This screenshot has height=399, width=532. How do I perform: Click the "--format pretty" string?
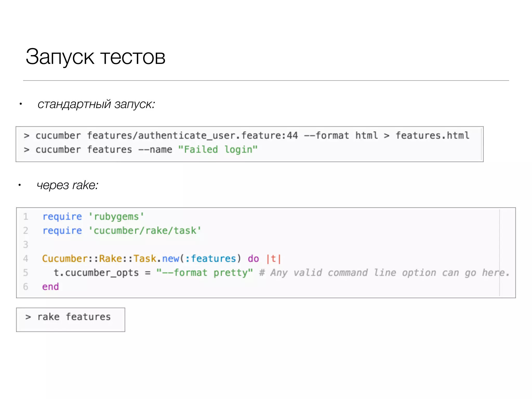tap(204, 273)
